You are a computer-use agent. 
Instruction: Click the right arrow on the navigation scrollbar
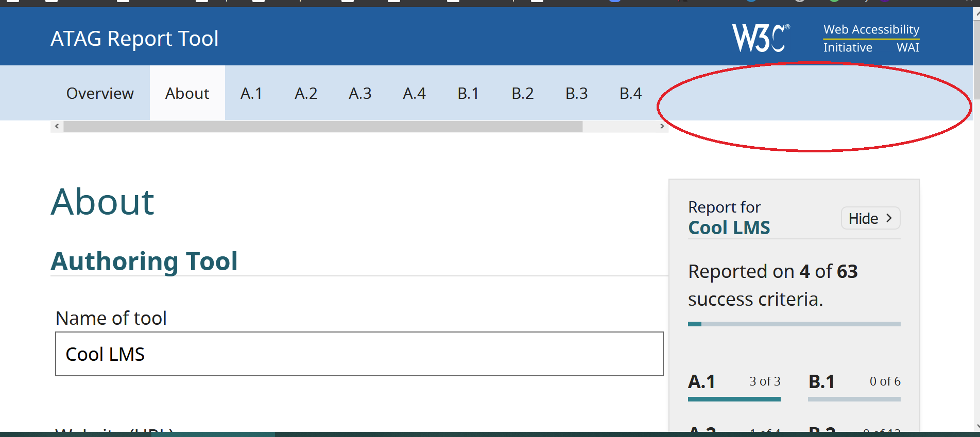[x=662, y=126]
